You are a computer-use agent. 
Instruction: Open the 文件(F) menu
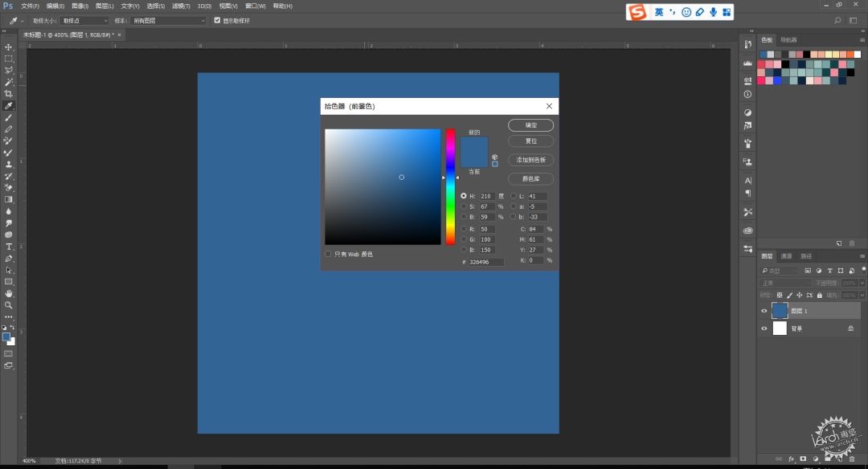coord(30,6)
